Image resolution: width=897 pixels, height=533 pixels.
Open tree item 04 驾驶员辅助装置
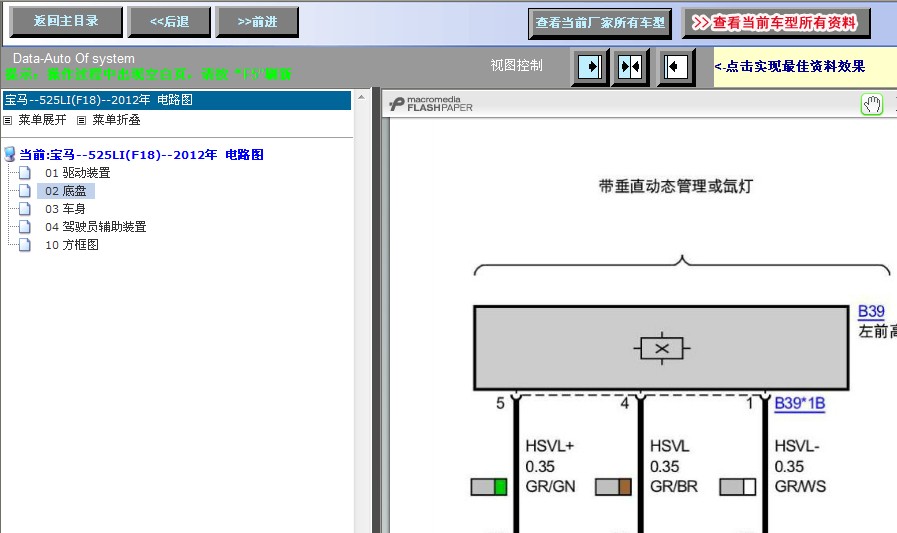coord(96,226)
